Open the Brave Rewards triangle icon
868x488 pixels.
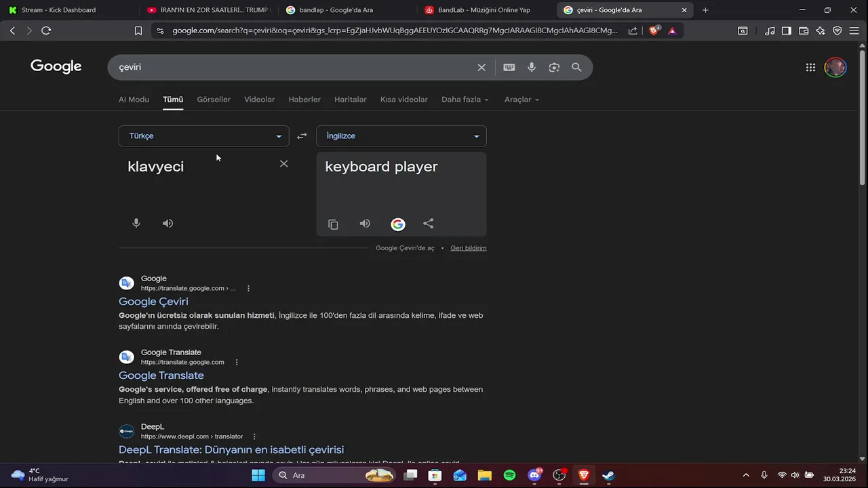pos(672,30)
